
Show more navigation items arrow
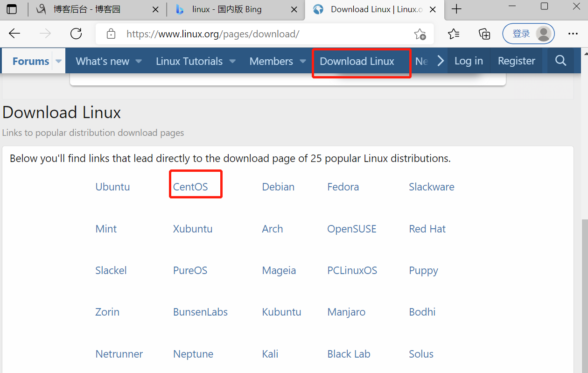pyautogui.click(x=440, y=61)
